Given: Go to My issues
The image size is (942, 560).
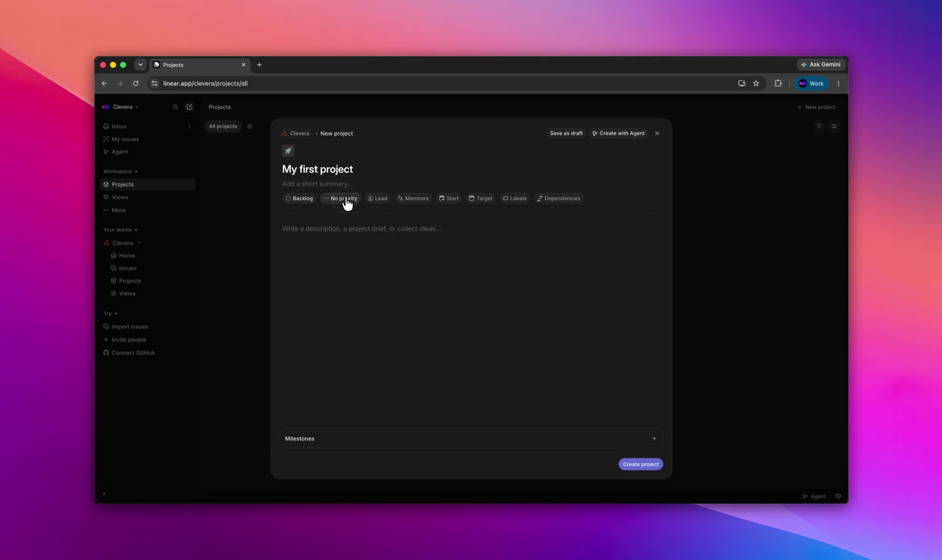Looking at the screenshot, I should click(147, 139).
